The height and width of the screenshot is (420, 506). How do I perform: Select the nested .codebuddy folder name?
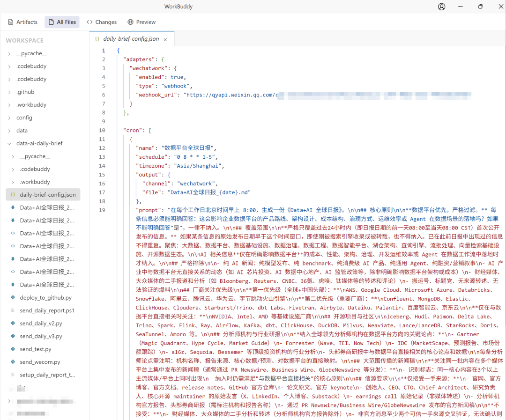coord(35,169)
